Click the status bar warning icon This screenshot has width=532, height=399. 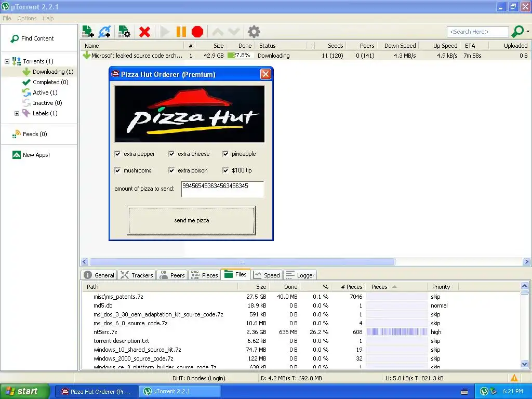tap(514, 378)
